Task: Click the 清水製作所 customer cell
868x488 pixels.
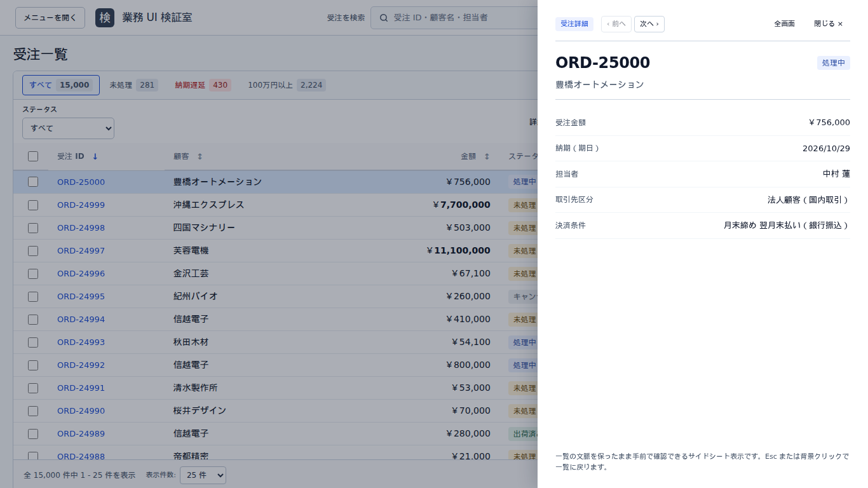Action: click(195, 388)
